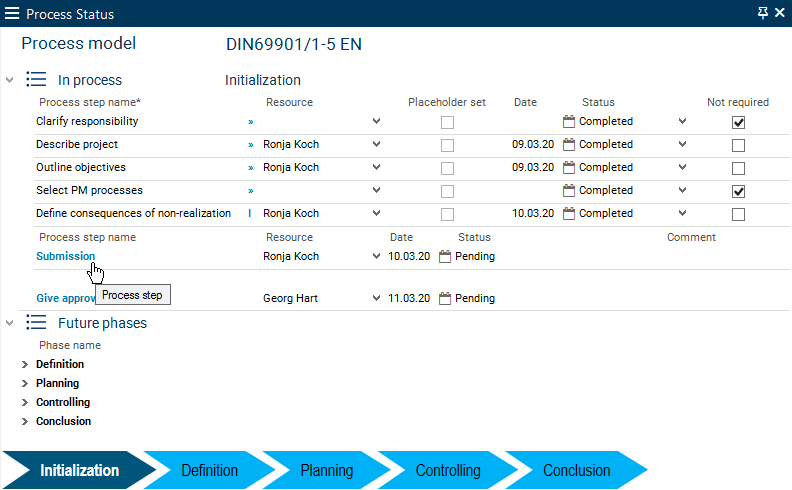The width and height of the screenshot is (792, 490).
Task: Click calendar icon in Submission row
Action: pyautogui.click(x=445, y=256)
